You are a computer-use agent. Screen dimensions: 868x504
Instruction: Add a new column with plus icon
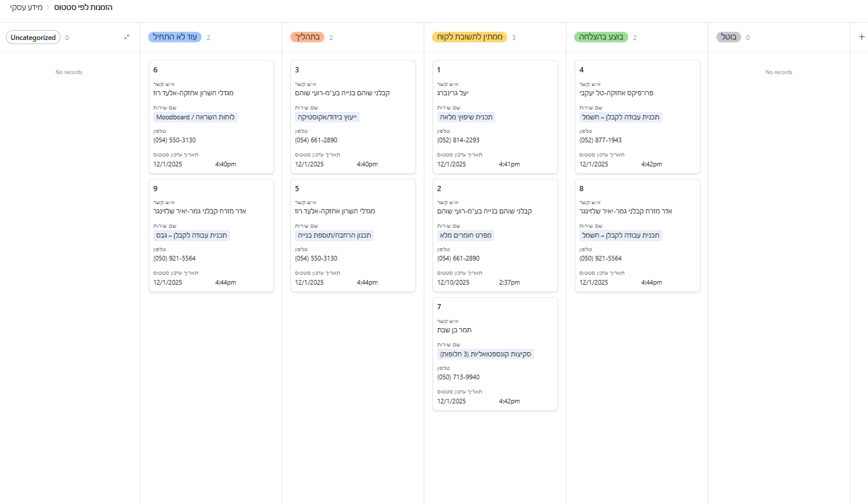(862, 36)
